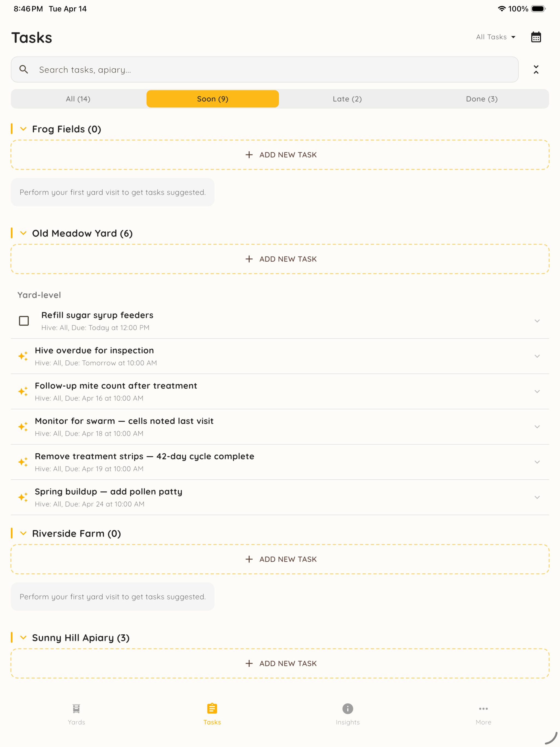
Task: Click the 8:46 PM clock in status bar
Action: click(x=28, y=9)
